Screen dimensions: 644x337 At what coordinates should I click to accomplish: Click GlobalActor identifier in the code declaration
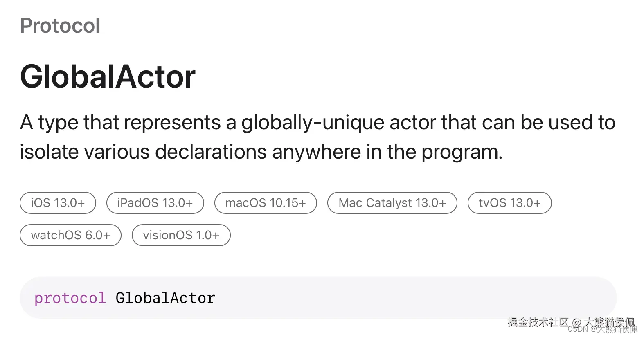165,298
